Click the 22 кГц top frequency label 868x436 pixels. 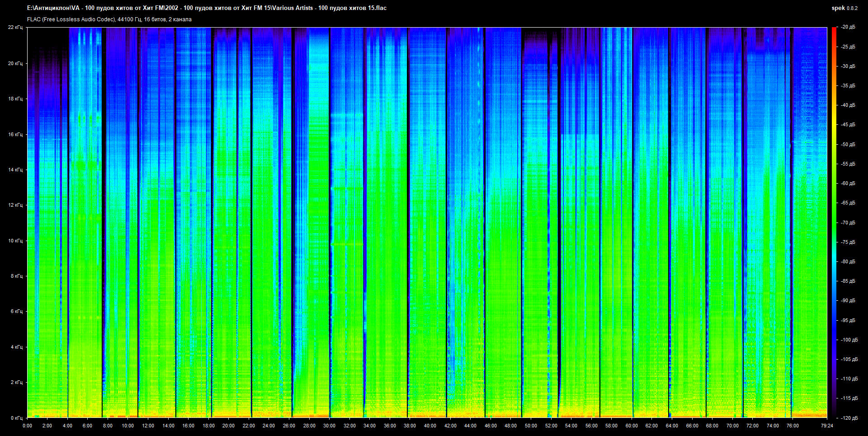pyautogui.click(x=15, y=27)
